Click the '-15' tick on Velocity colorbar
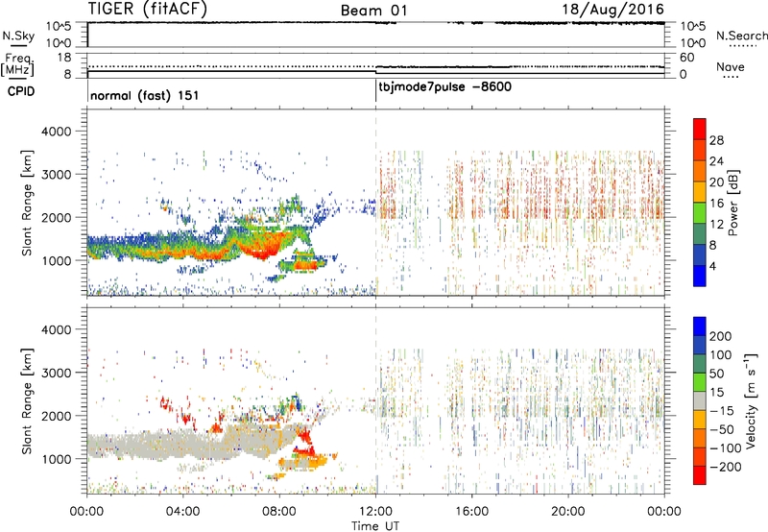The width and height of the screenshot is (768, 532). click(x=722, y=410)
